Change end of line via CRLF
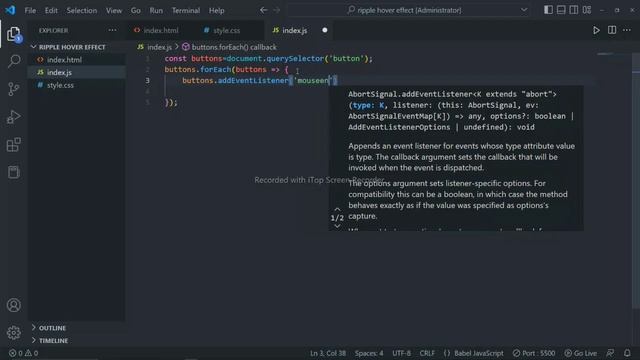 (427, 353)
